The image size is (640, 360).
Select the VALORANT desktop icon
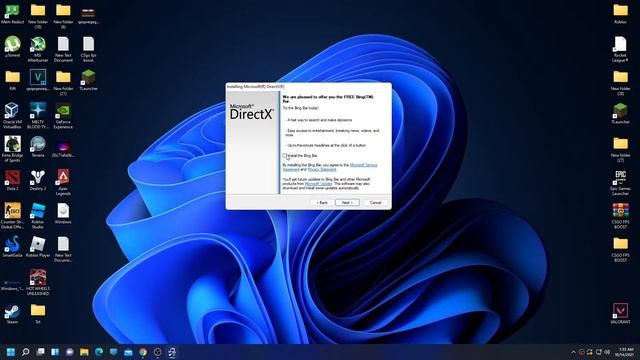coord(620,313)
